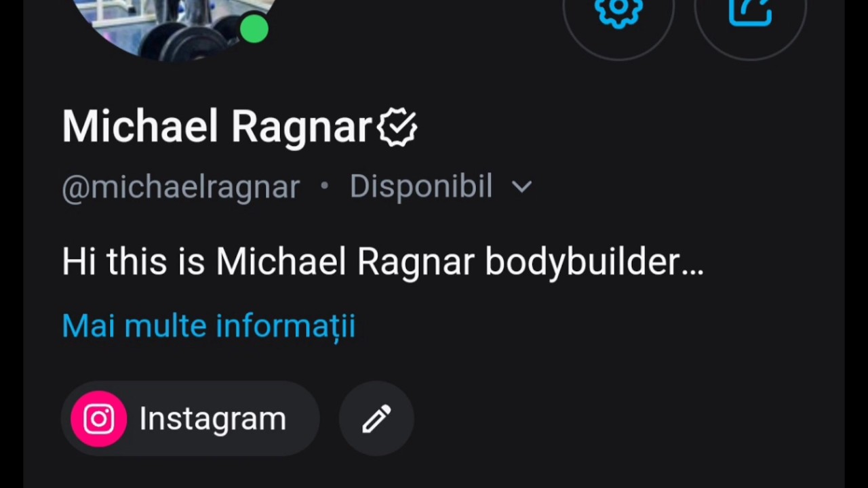Click the verified badge beside Michael Ragnar
This screenshot has height=488, width=868.
click(397, 127)
